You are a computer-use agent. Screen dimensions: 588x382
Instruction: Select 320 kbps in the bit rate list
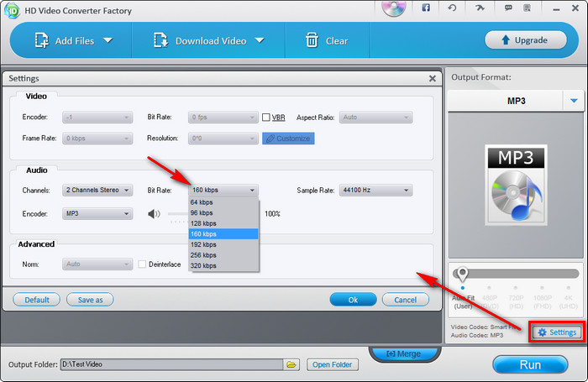coord(223,265)
